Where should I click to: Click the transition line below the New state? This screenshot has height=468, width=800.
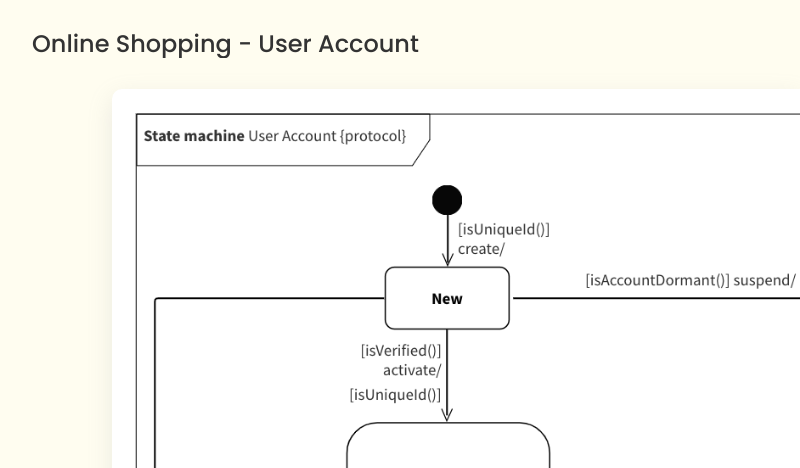[447, 370]
